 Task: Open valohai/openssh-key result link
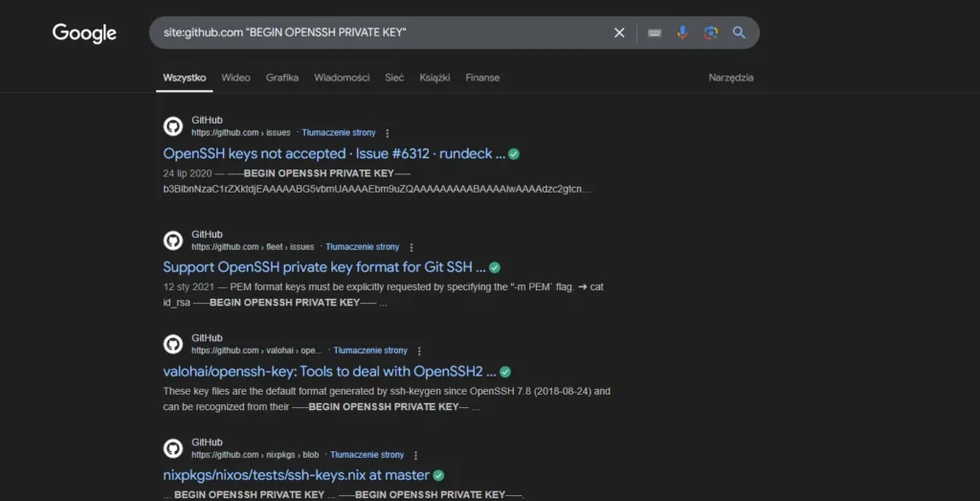pos(328,372)
